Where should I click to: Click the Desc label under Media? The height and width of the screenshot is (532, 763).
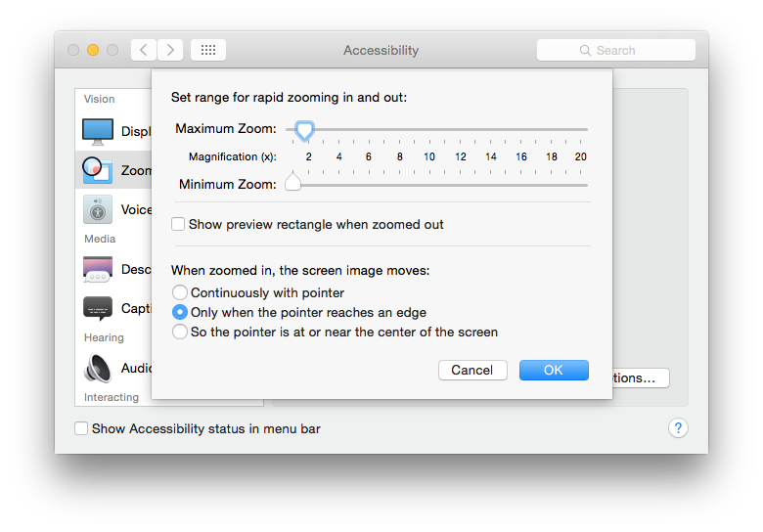point(136,269)
